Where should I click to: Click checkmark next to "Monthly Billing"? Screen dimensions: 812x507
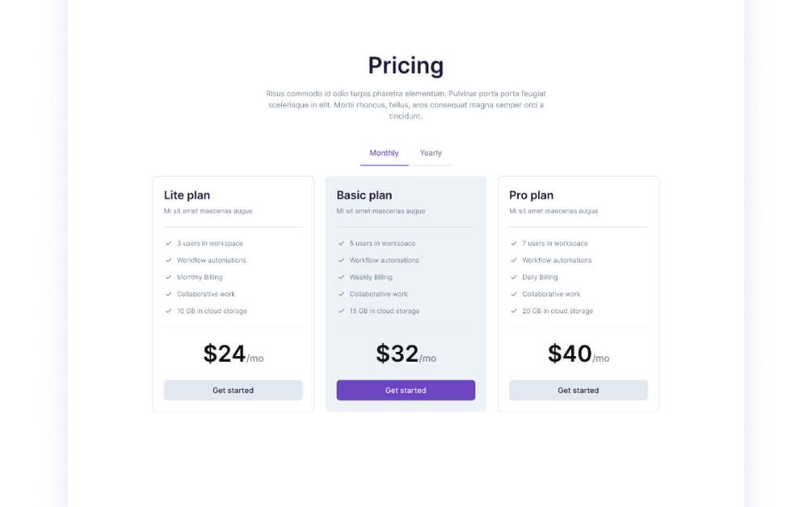pos(169,277)
